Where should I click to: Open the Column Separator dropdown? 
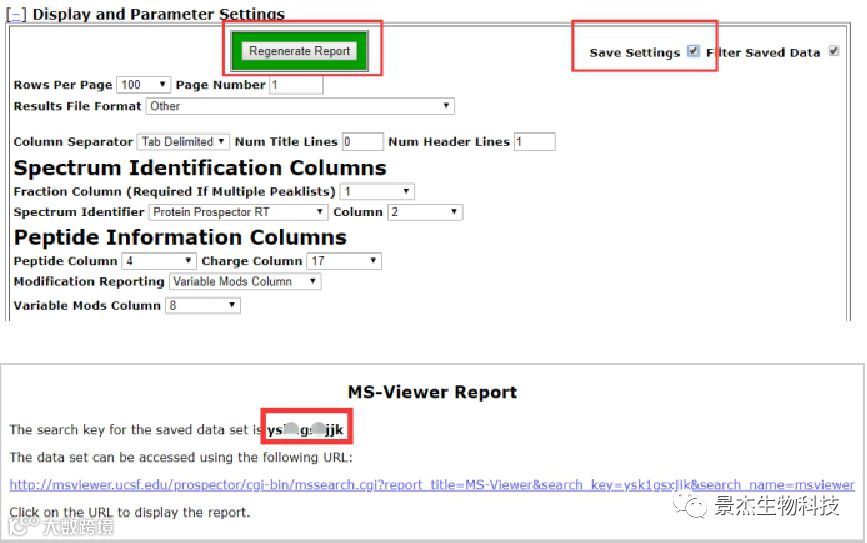tap(182, 142)
